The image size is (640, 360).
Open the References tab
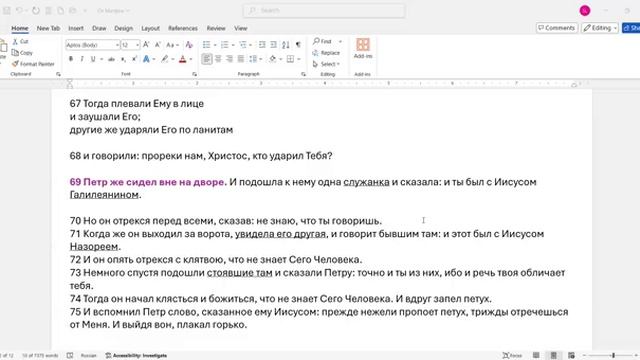tap(183, 28)
